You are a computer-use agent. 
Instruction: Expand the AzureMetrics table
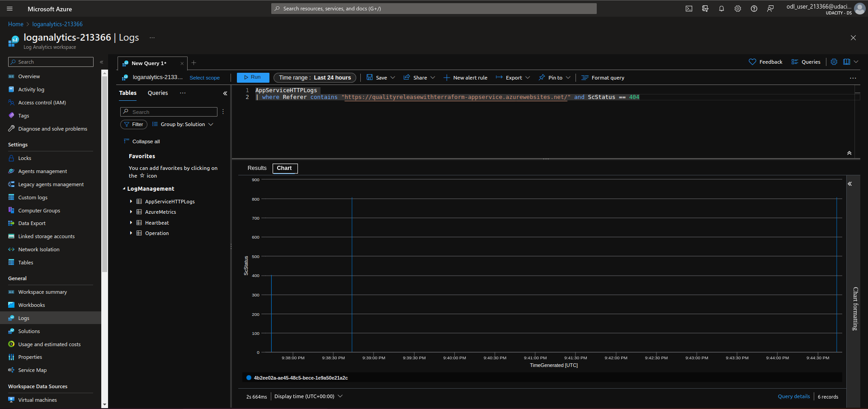coord(131,212)
